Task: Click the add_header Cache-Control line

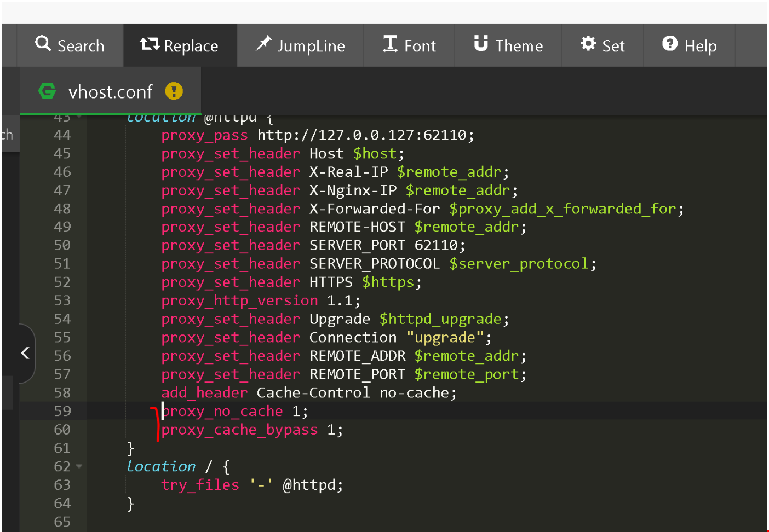Action: tap(308, 393)
